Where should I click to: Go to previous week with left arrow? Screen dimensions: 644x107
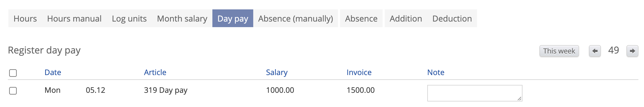point(595,51)
